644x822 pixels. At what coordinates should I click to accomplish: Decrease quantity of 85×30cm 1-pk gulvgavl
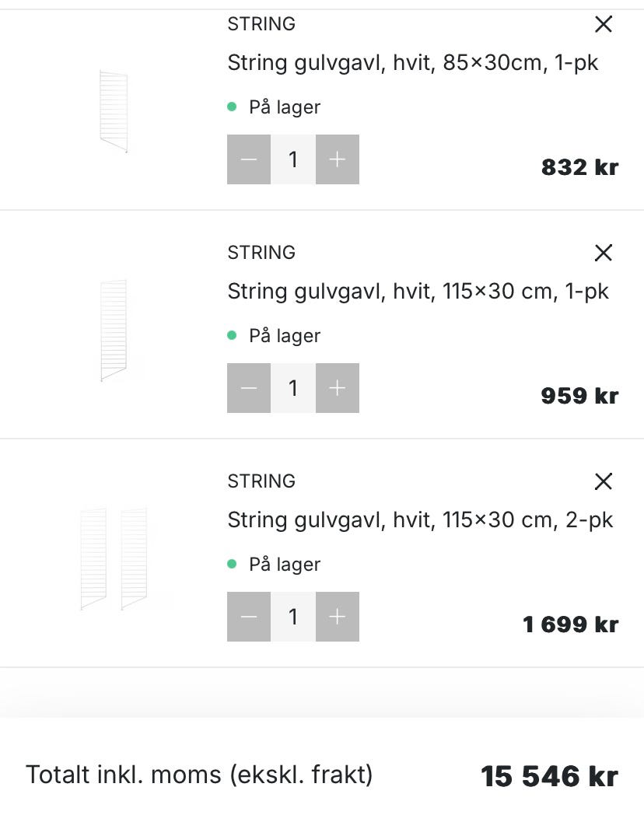point(249,159)
